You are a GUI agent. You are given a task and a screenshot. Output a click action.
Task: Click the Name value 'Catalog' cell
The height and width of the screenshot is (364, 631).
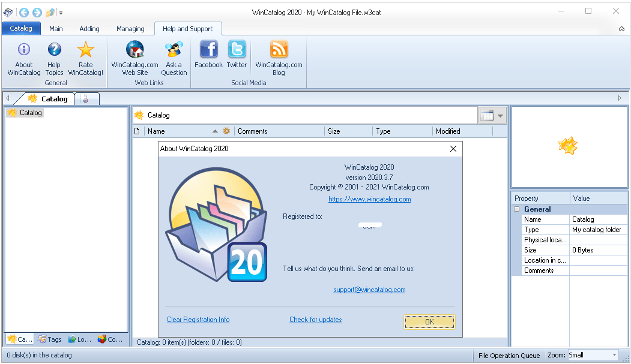(x=599, y=219)
